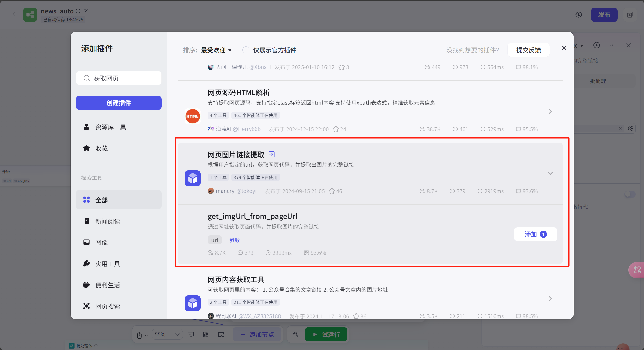Click the grid layout icon in toolbar
Image resolution: width=644 pixels, height=350 pixels.
(206, 335)
